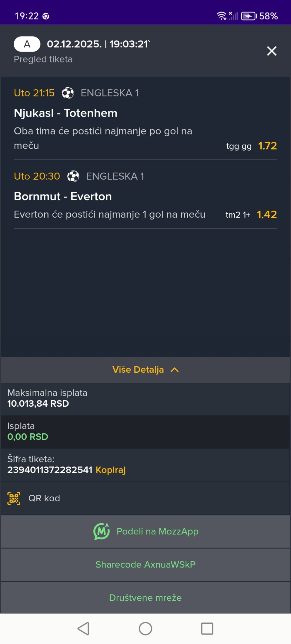
Task: Tap the chevron next to Više Detalja
Action: pos(175,370)
